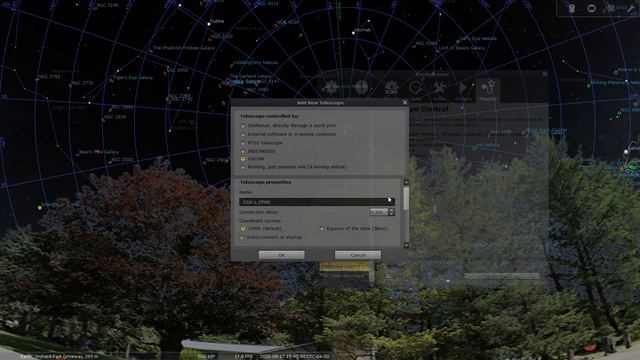Open the Tools tab with wrench icon
640x360 pixels.
[440, 89]
